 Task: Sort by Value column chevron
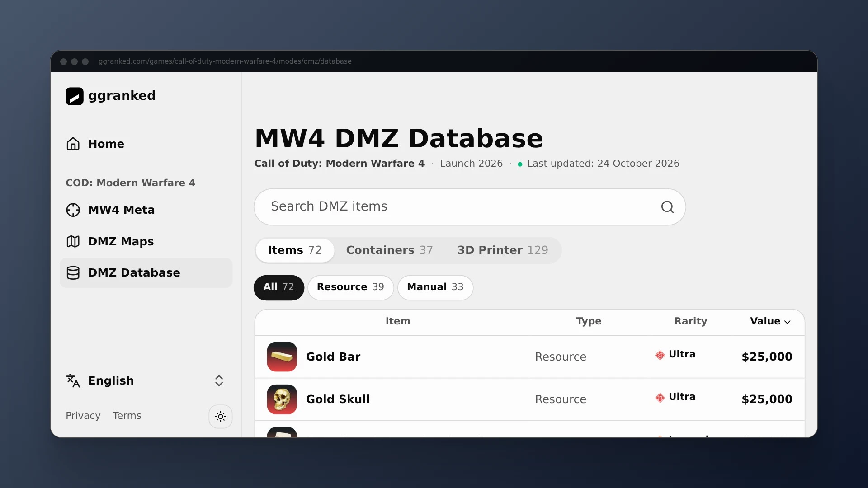(788, 322)
